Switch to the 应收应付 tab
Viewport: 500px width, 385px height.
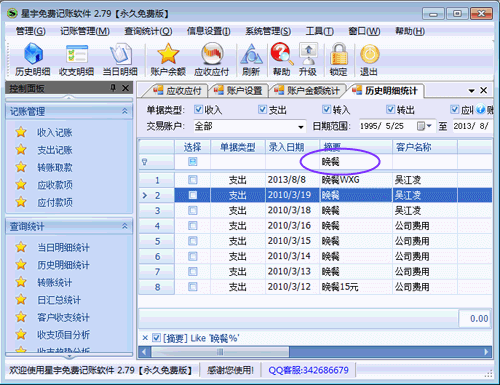(x=177, y=91)
